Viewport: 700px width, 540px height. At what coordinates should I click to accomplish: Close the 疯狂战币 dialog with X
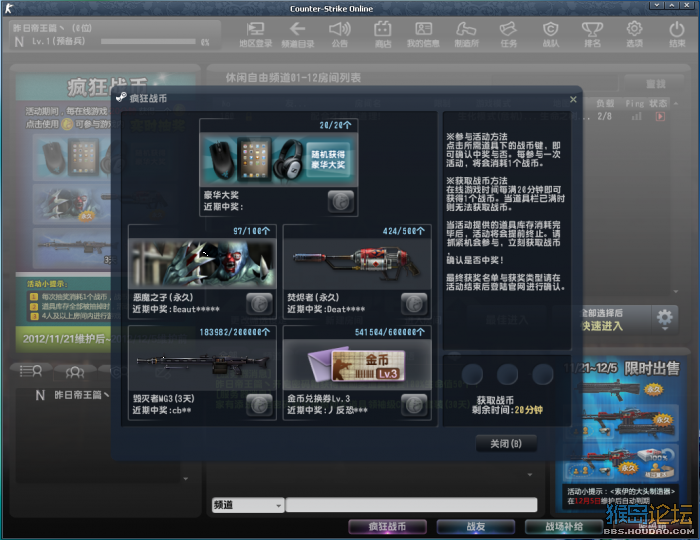[x=573, y=99]
